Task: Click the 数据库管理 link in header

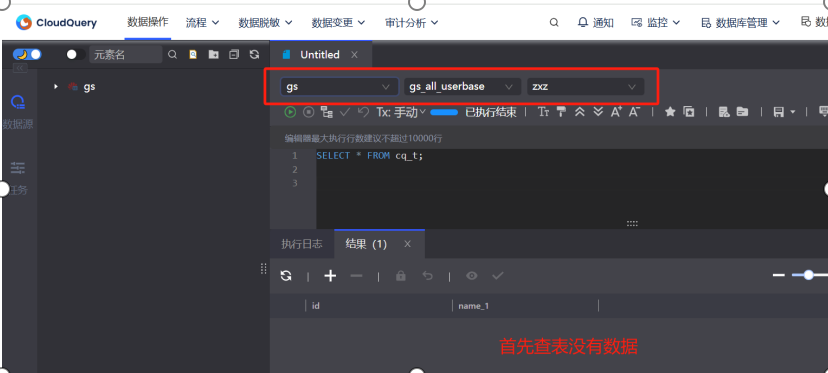Action: (x=740, y=23)
